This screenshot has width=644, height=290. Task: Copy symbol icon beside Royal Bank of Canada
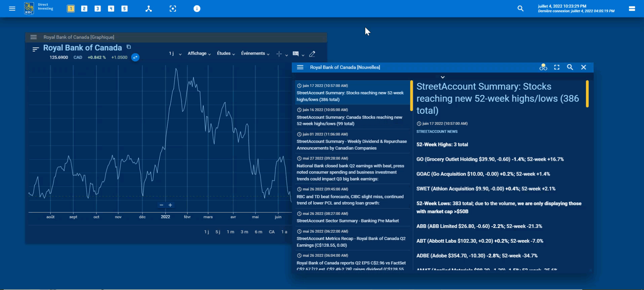(129, 47)
